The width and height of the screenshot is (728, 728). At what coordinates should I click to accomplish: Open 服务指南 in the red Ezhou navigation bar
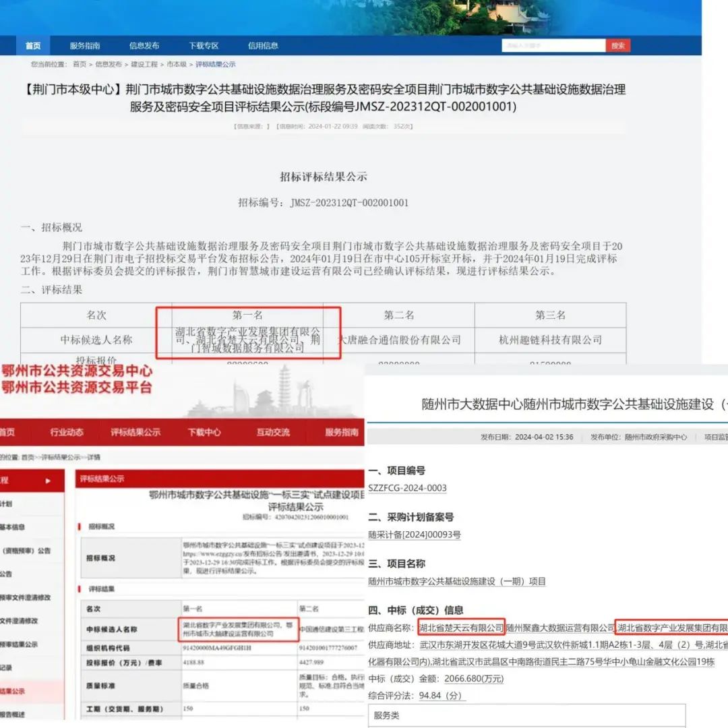coord(342,432)
